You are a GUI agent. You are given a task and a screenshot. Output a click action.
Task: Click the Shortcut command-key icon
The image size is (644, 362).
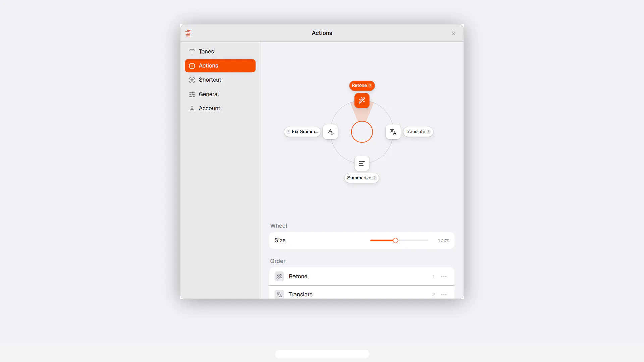click(192, 80)
